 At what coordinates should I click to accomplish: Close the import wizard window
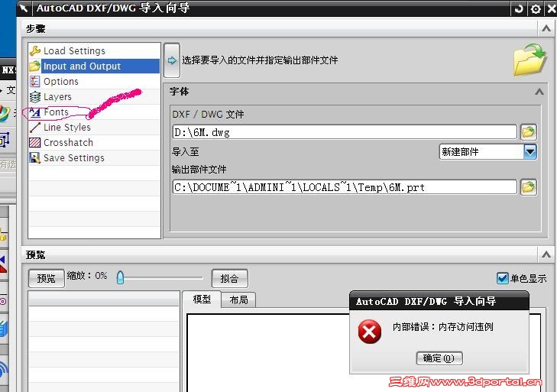[551, 8]
